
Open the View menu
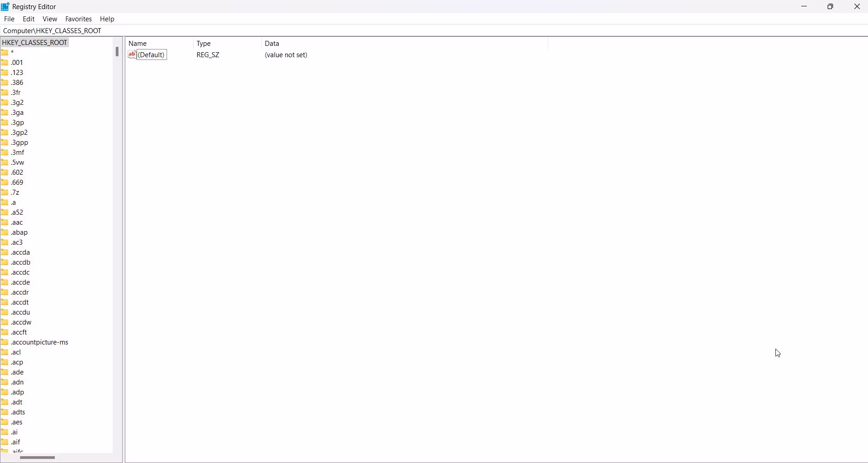click(50, 19)
